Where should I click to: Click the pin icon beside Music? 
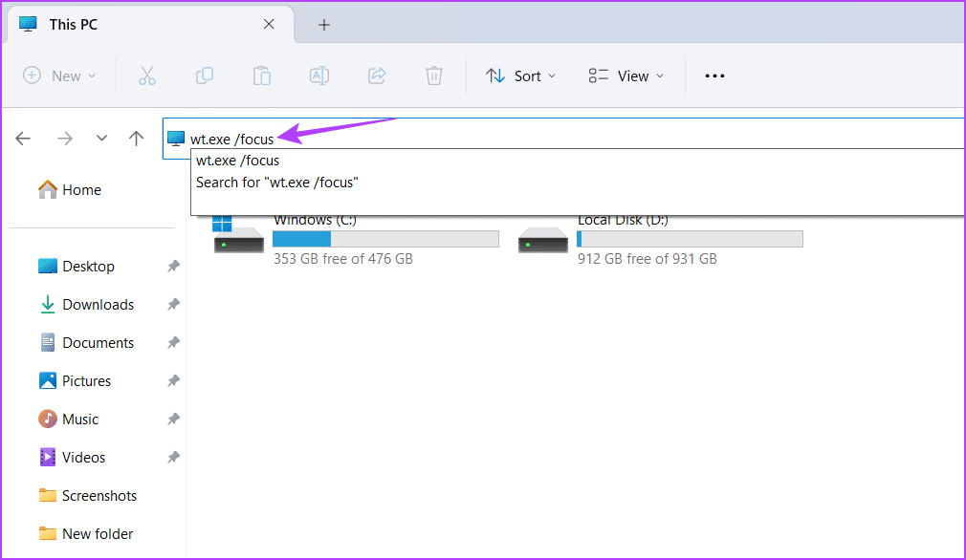click(174, 420)
